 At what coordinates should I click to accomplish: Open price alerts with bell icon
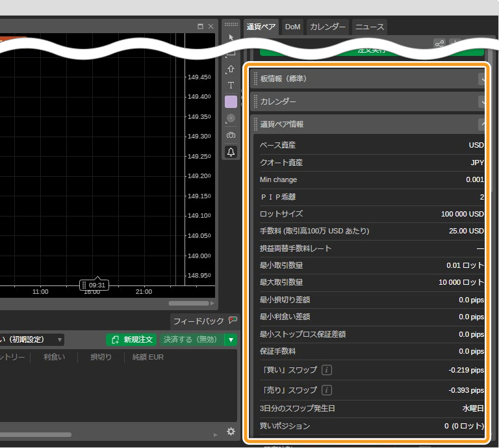point(231,152)
